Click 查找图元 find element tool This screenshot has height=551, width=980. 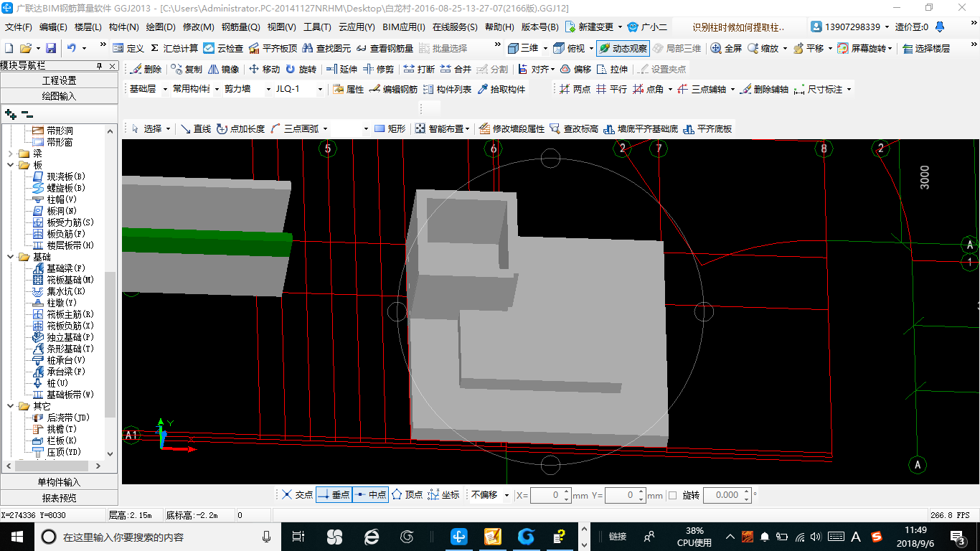pos(326,48)
